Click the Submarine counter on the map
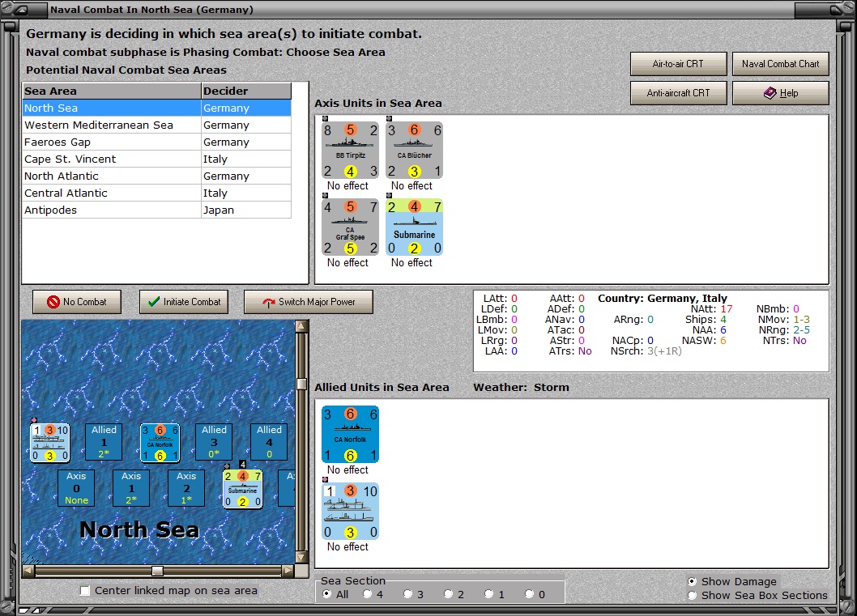Screen dimensions: 857x616 pyautogui.click(x=243, y=489)
